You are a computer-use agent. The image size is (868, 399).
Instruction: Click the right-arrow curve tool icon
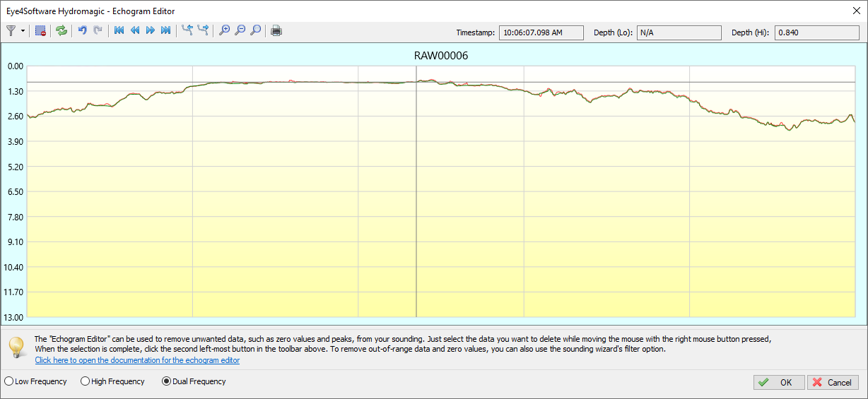coord(203,30)
